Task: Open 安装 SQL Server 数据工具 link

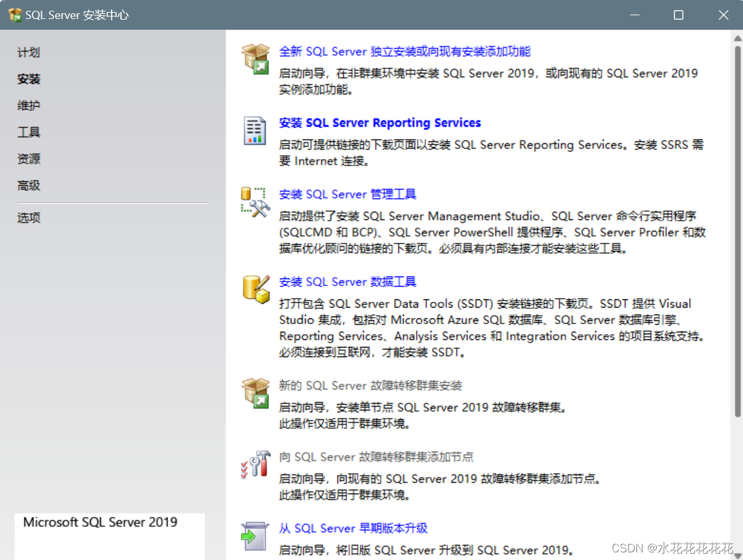Action: [x=347, y=282]
